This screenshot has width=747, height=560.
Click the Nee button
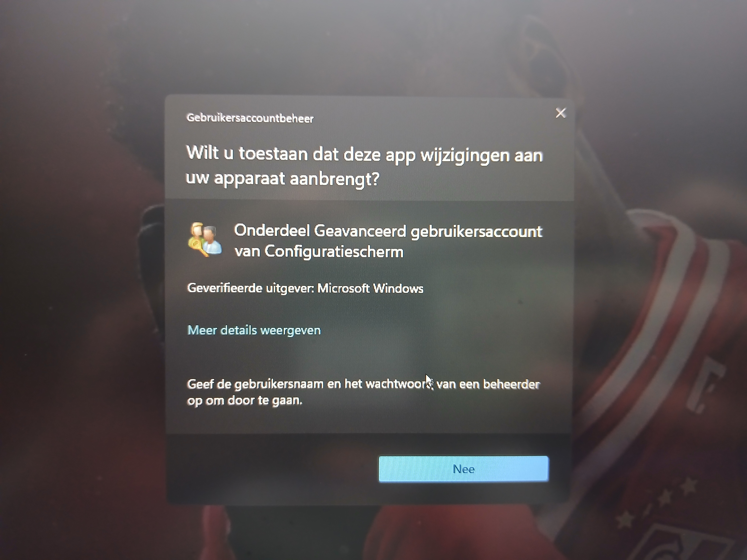click(x=463, y=468)
